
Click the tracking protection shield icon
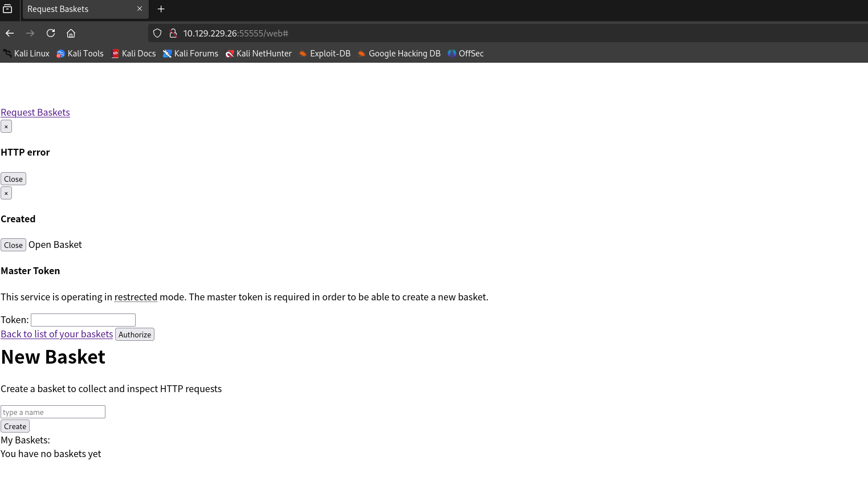[x=158, y=33]
